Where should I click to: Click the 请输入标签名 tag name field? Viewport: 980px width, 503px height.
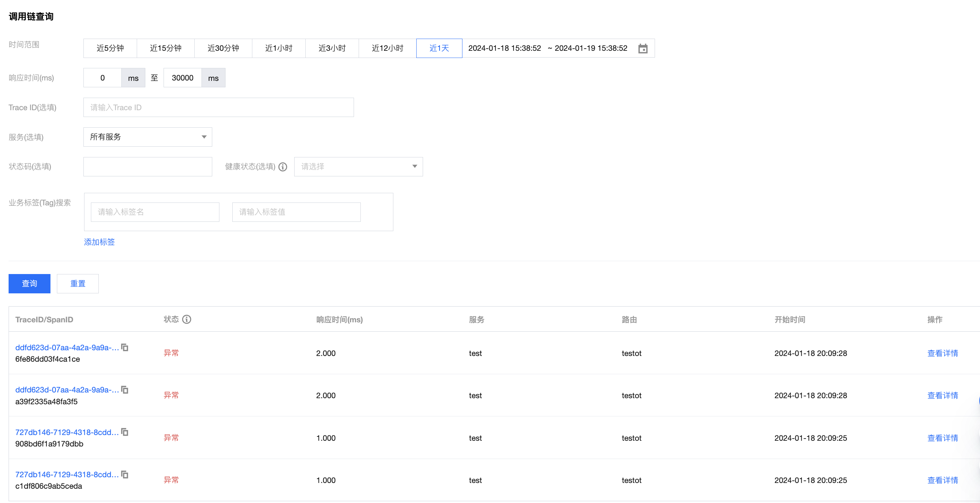pyautogui.click(x=155, y=212)
